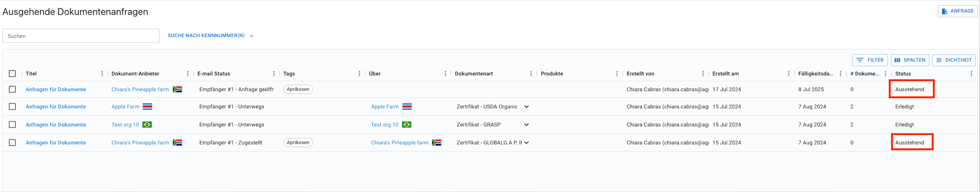Create new request with Anfrage button

pyautogui.click(x=957, y=11)
